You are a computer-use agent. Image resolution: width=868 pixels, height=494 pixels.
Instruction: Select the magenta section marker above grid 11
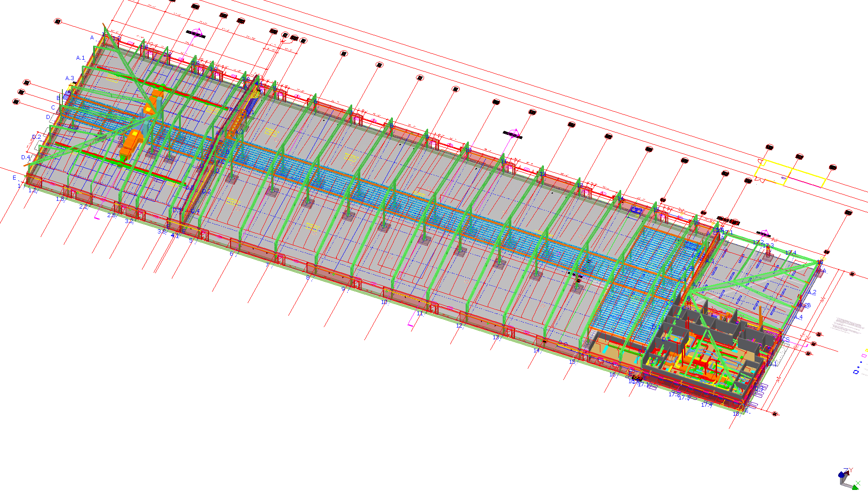click(513, 133)
